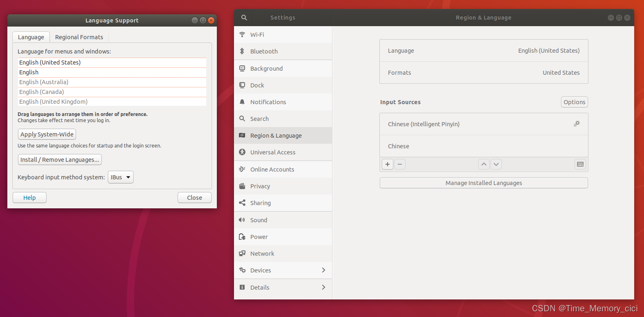Click the Notifications bell icon
Screen dimensions: 644x317
242,102
